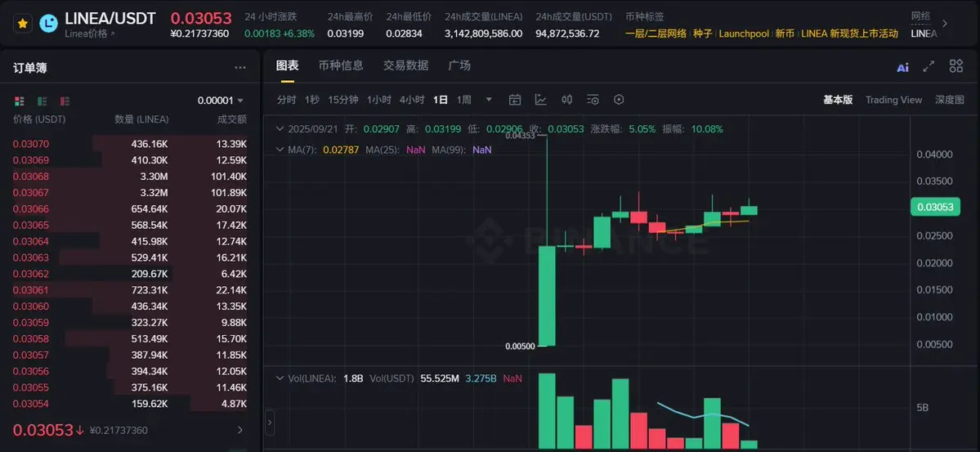Viewport: 980px width, 452px height.
Task: Click the 成交额 column header
Action: point(231,119)
